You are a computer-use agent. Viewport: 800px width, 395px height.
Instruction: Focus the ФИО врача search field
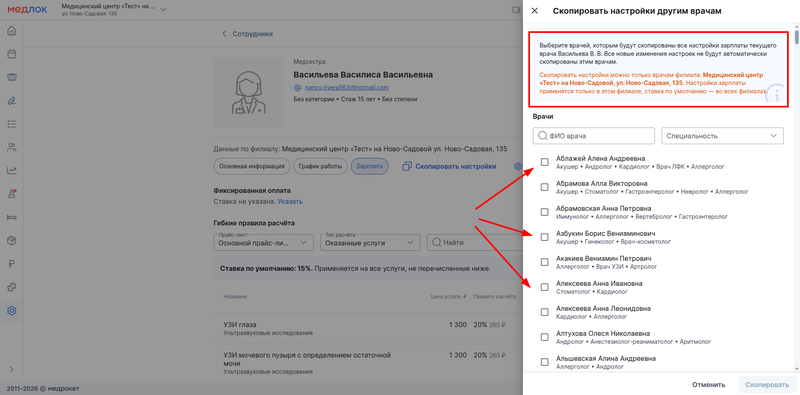tap(594, 136)
